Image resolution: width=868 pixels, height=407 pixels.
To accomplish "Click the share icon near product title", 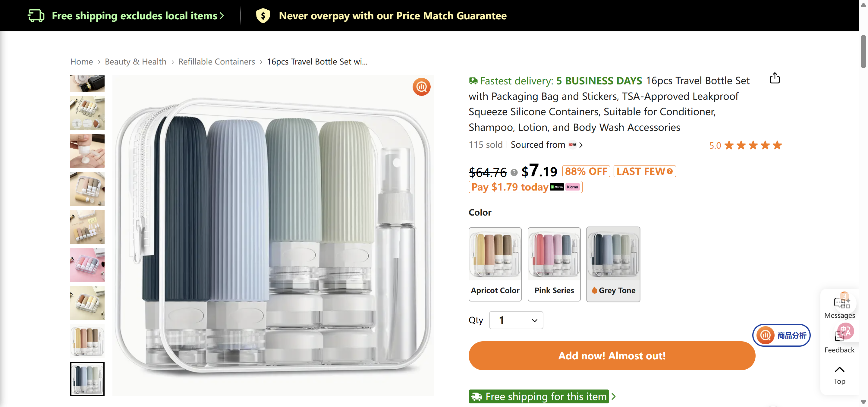I will click(x=775, y=78).
